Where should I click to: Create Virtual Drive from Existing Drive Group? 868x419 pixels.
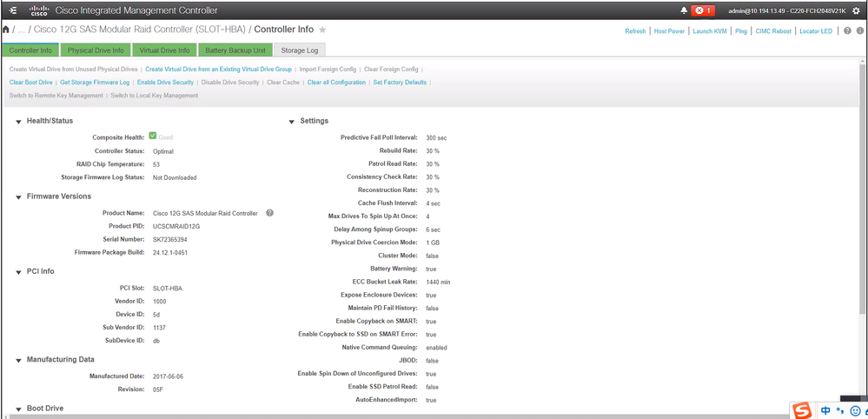[x=218, y=70]
